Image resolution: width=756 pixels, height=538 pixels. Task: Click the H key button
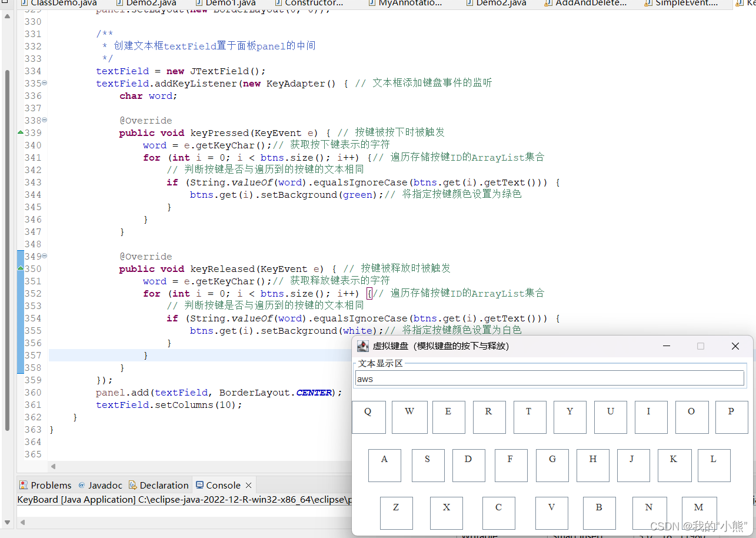(x=592, y=466)
